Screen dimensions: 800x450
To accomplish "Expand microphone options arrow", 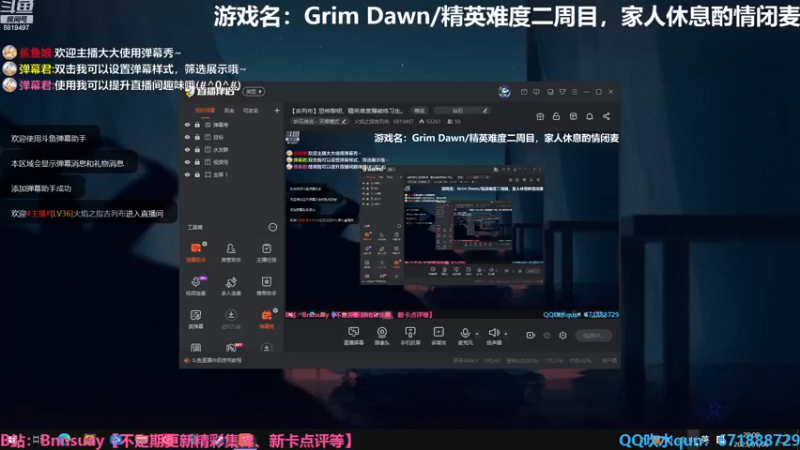I will click(x=477, y=334).
